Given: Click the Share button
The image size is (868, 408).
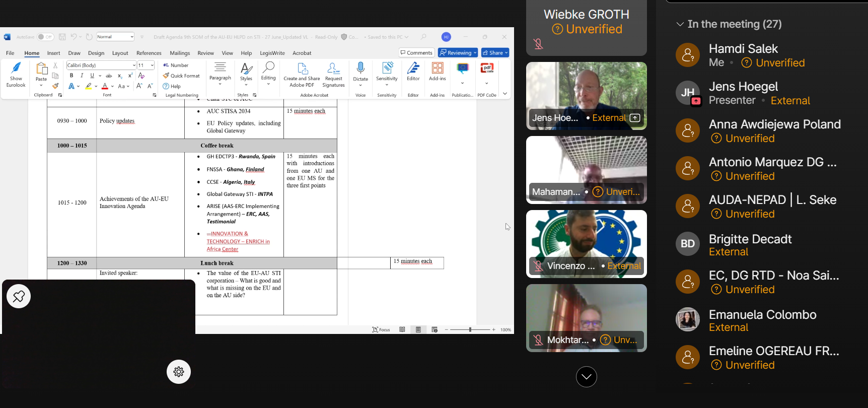Looking at the screenshot, I should (495, 52).
